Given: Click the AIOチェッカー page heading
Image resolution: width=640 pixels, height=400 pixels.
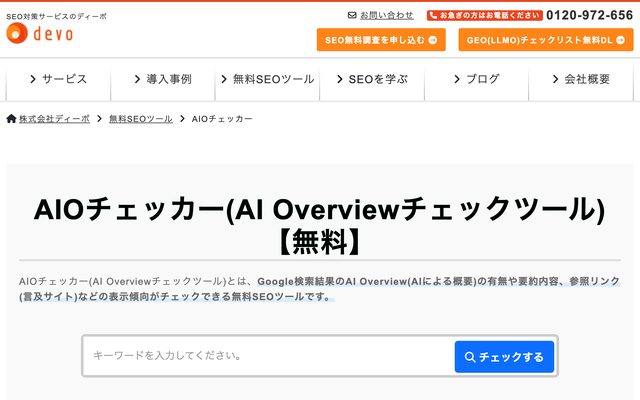Looking at the screenshot, I should coord(320,225).
